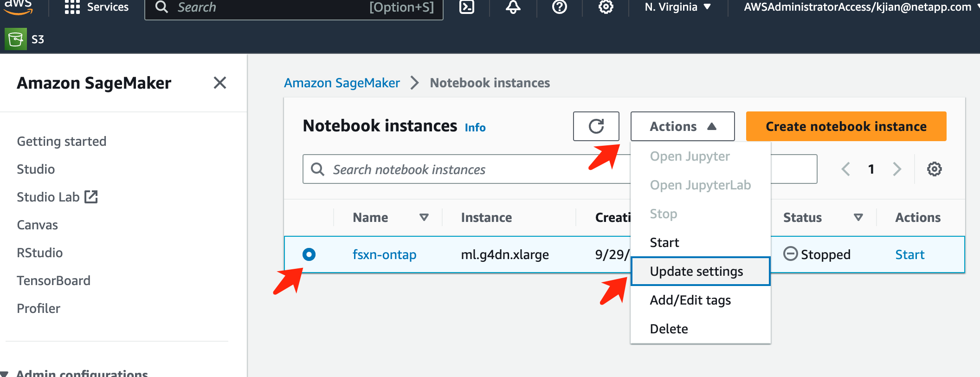Viewport: 980px width, 377px height.
Task: Go to next page of results
Action: click(897, 169)
